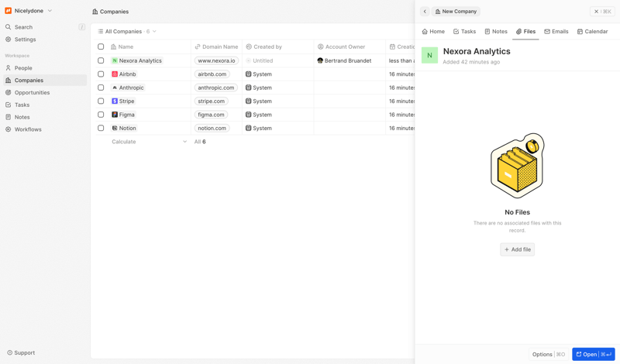Select the Files tab

[526, 31]
